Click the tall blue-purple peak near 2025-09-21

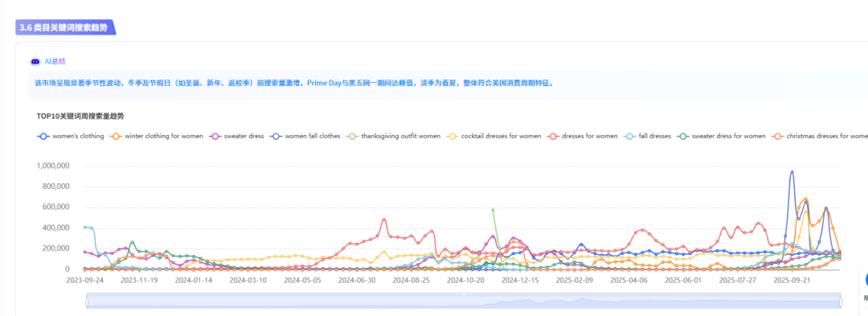click(792, 172)
